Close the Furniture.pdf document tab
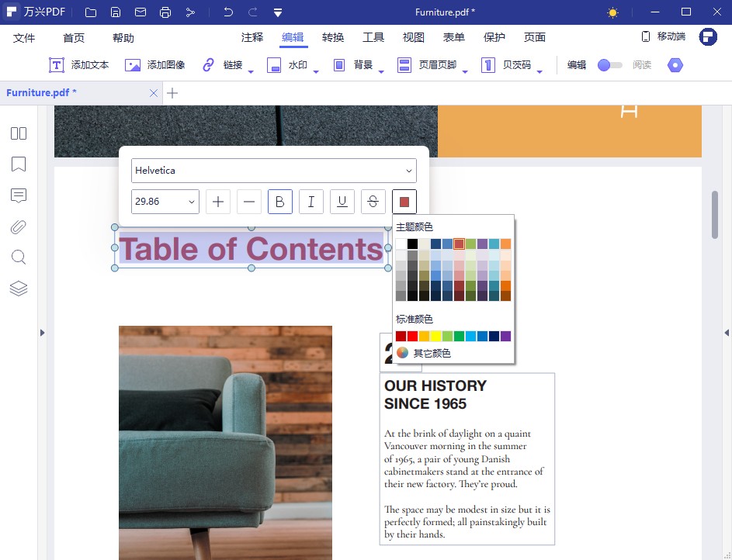This screenshot has width=732, height=560. click(x=153, y=93)
